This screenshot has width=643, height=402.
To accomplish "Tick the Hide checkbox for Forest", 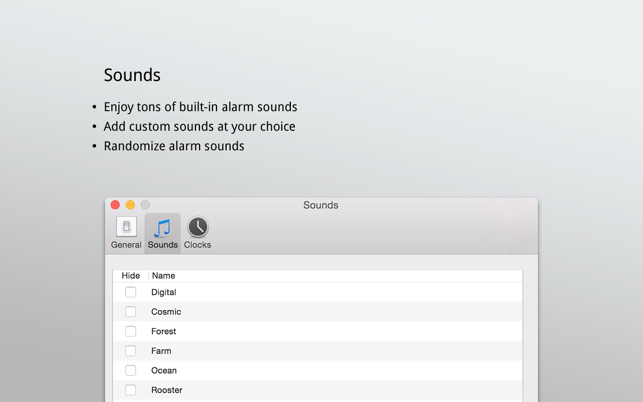I will [x=130, y=331].
